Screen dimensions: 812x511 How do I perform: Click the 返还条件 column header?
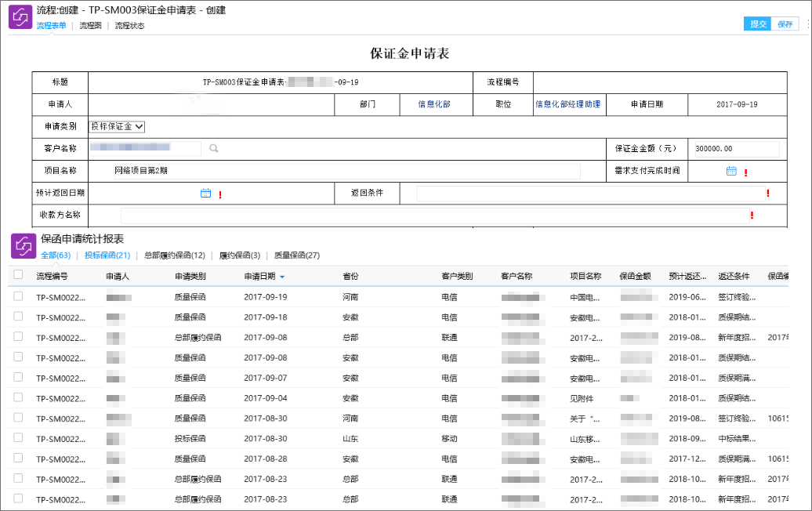[734, 277]
